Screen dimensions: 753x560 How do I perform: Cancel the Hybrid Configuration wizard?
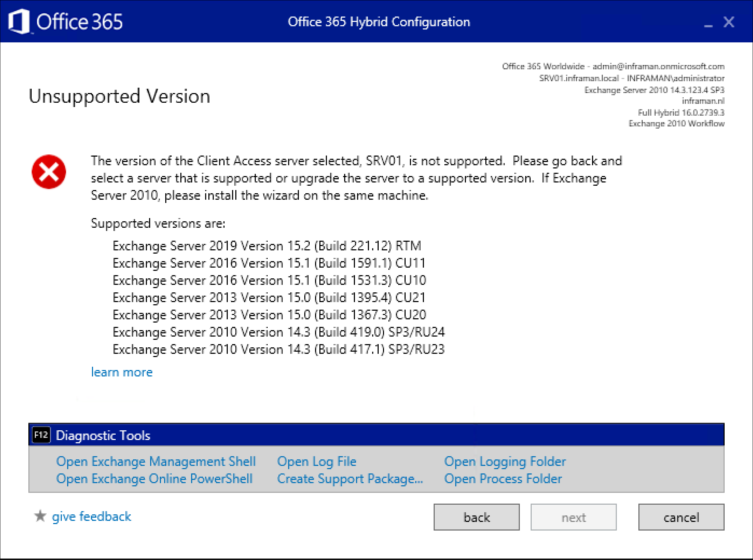[x=680, y=517]
